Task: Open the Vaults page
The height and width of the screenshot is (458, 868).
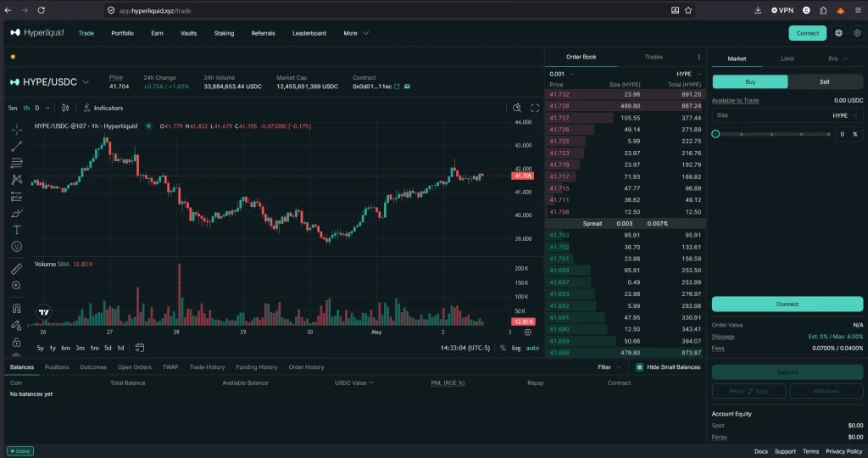Action: [188, 33]
